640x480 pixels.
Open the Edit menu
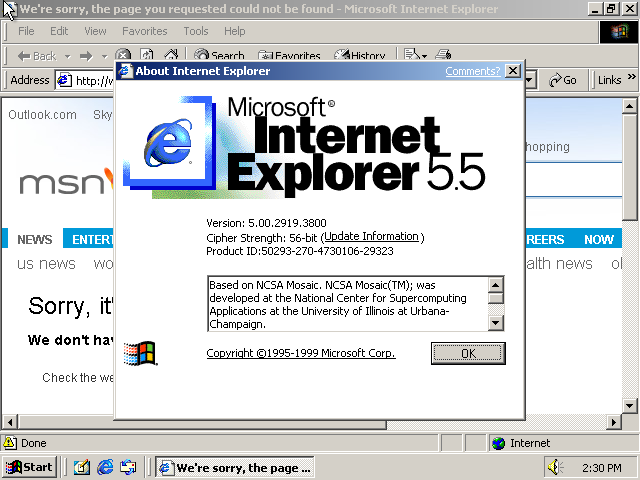pos(59,31)
